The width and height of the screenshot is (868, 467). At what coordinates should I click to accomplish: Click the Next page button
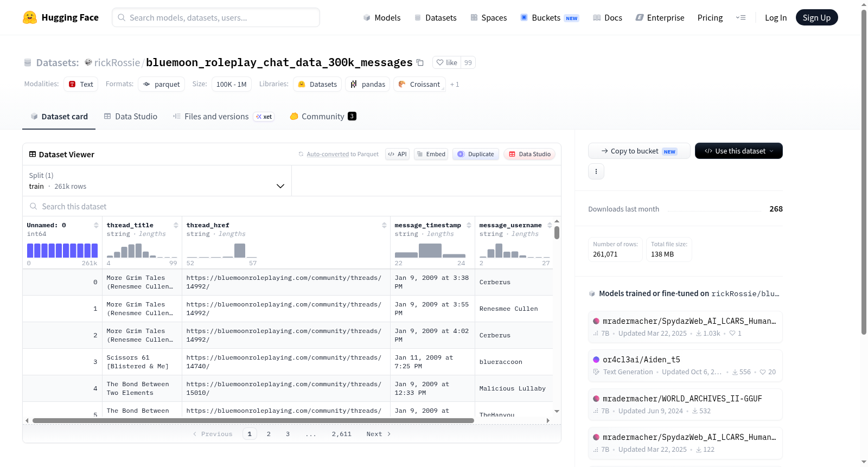pos(379,434)
